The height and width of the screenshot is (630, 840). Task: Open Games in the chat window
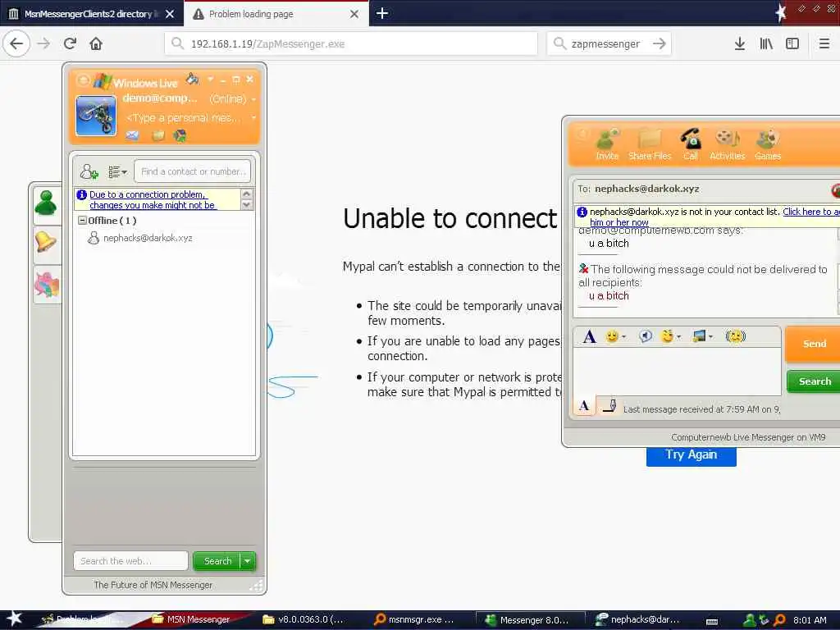pos(768,144)
